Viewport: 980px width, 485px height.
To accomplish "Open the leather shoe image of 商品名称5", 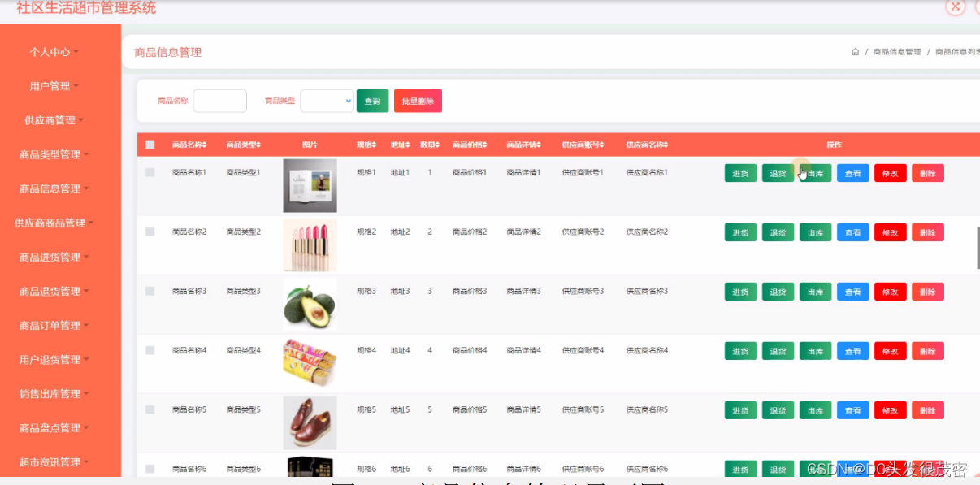I will [x=310, y=422].
